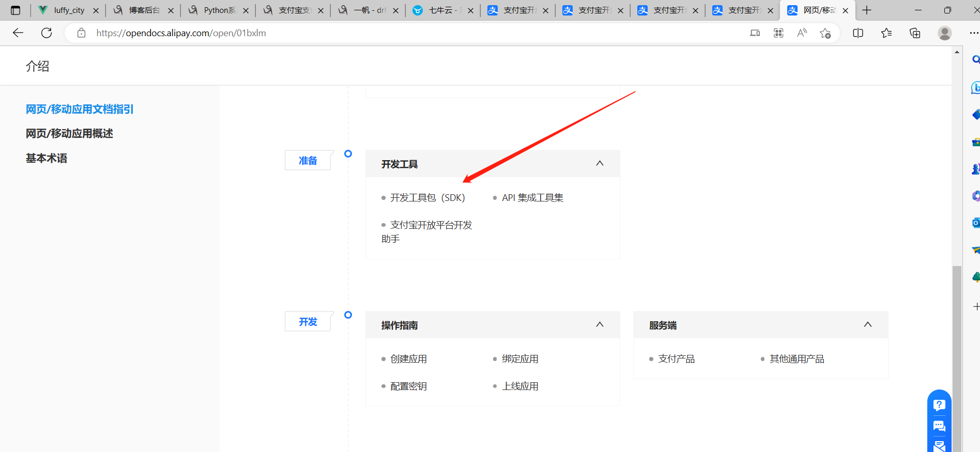This screenshot has height=452, width=980.
Task: Go back with the browser back arrow
Action: tap(18, 33)
